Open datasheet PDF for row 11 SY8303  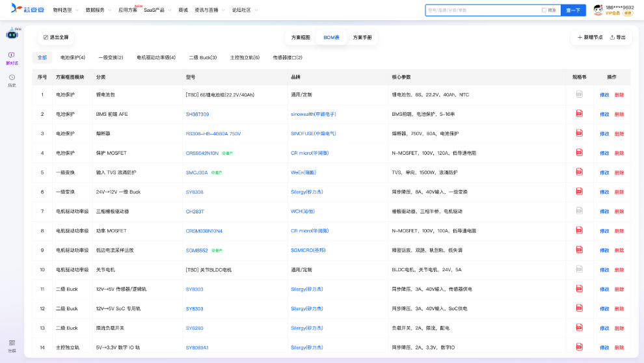[579, 289]
